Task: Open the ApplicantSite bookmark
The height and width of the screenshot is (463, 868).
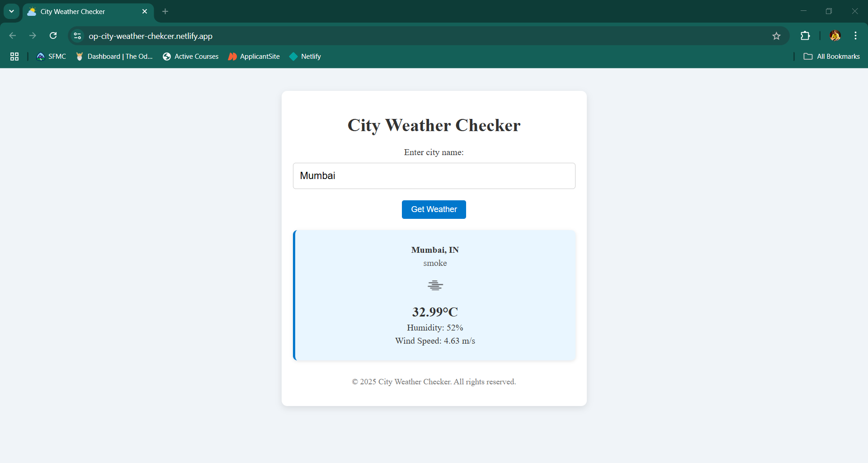Action: point(254,57)
